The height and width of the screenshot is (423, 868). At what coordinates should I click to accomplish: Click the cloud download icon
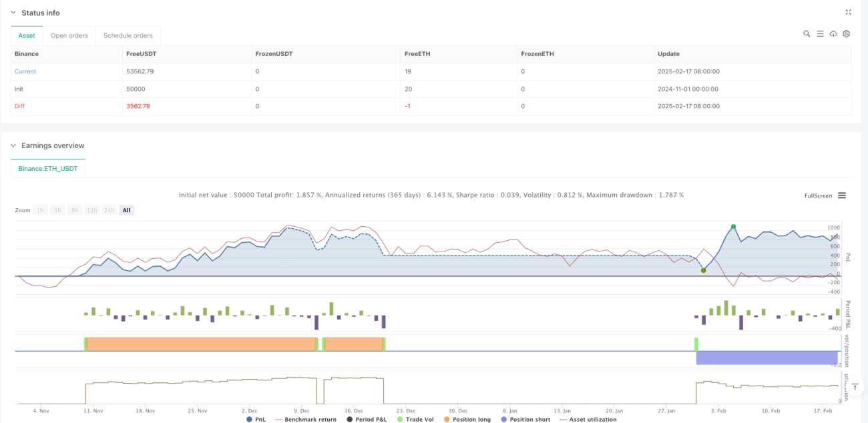[x=833, y=34]
